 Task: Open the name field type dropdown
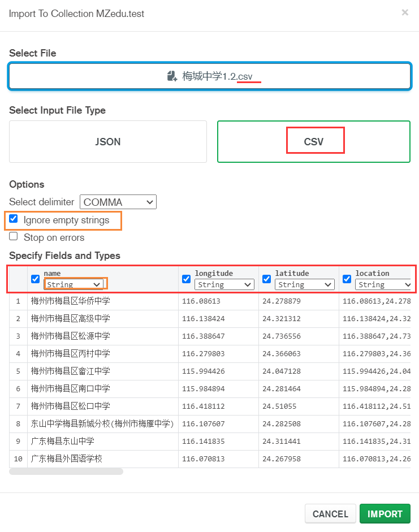tap(74, 284)
